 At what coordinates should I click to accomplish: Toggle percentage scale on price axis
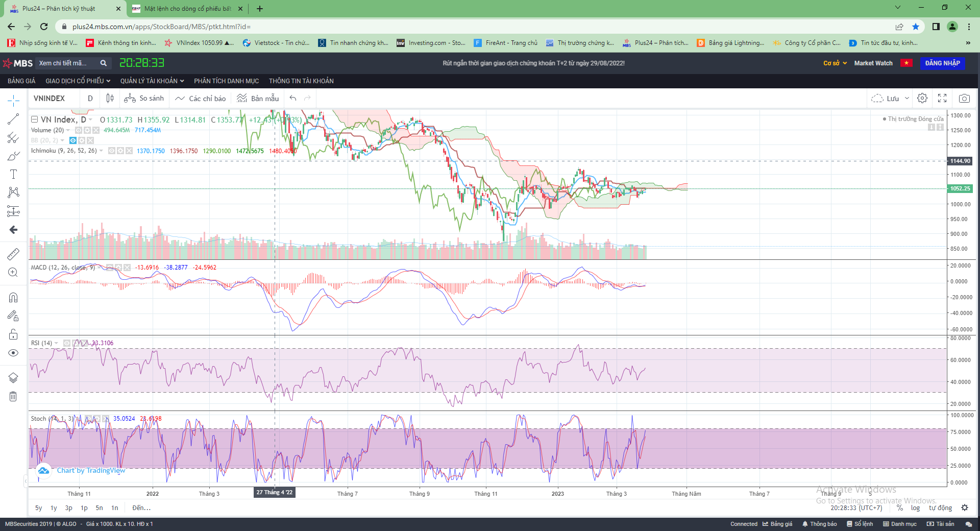pyautogui.click(x=900, y=508)
